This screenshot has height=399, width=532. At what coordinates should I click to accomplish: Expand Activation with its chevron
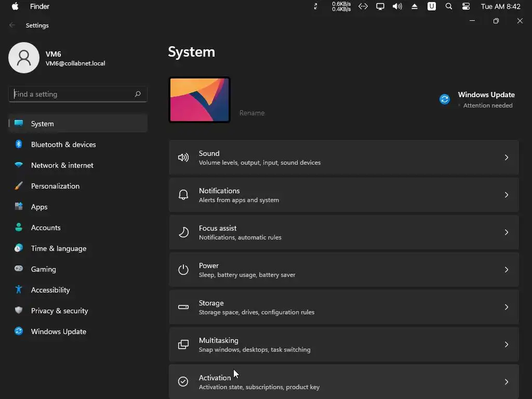(506, 382)
